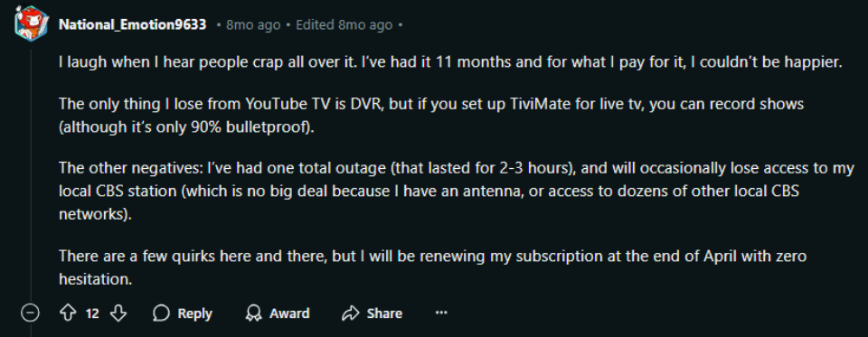Click the Share text label

coord(384,314)
